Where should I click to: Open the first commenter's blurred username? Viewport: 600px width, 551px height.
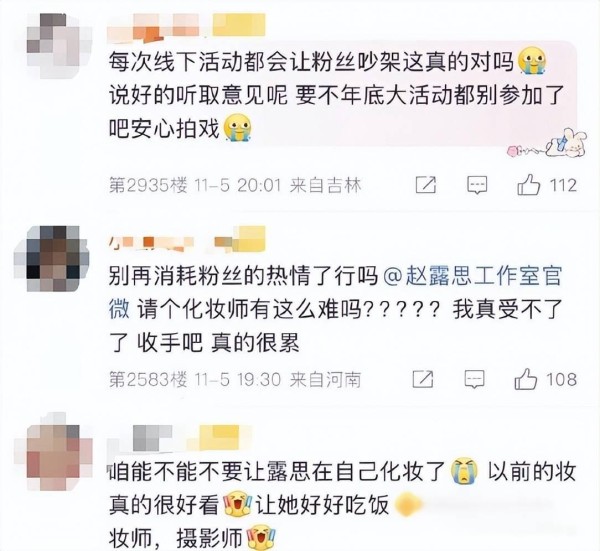pyautogui.click(x=186, y=27)
